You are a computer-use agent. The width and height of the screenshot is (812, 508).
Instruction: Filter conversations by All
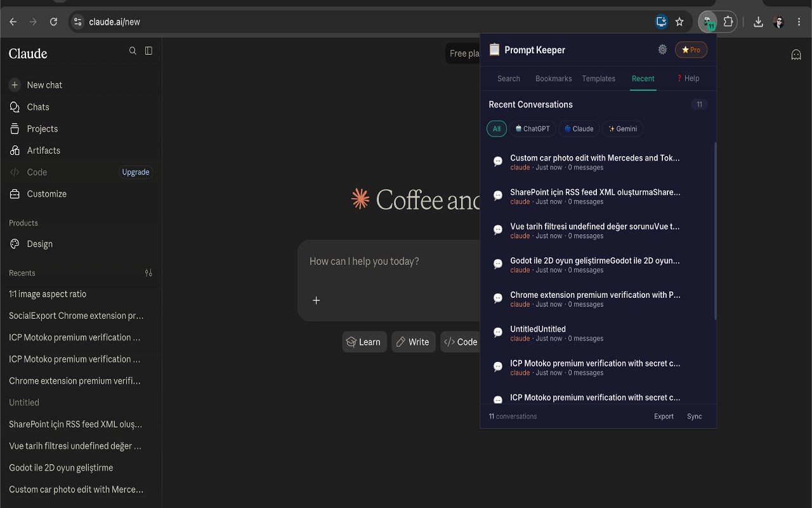[497, 129]
